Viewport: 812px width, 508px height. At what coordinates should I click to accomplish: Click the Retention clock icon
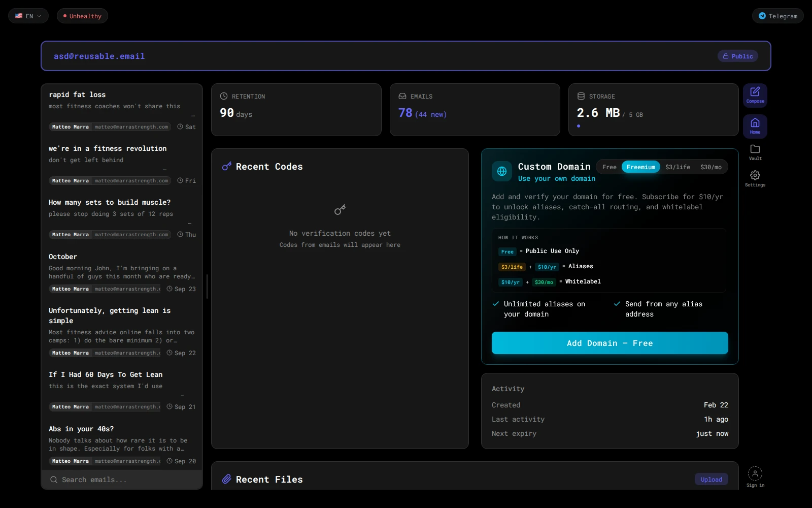pos(224,96)
